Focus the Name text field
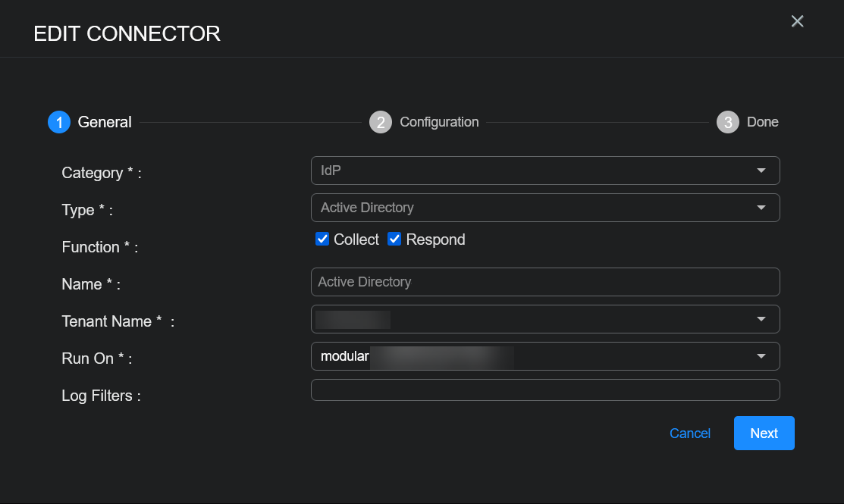Image resolution: width=844 pixels, height=504 pixels. [544, 282]
